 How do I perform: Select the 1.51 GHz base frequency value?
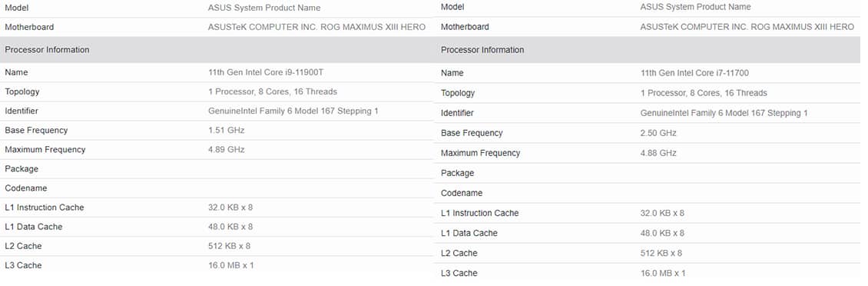pos(227,130)
